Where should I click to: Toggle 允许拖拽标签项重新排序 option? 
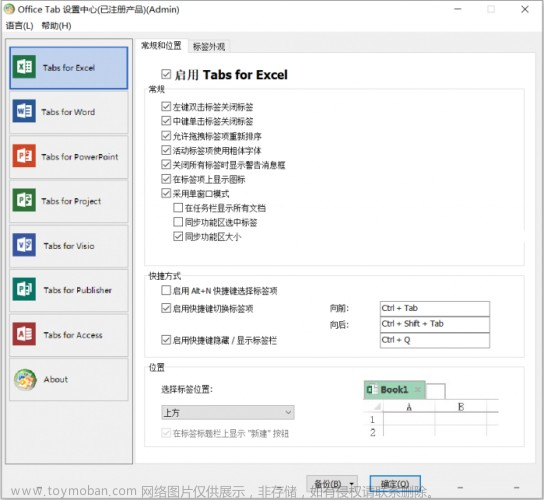166,135
